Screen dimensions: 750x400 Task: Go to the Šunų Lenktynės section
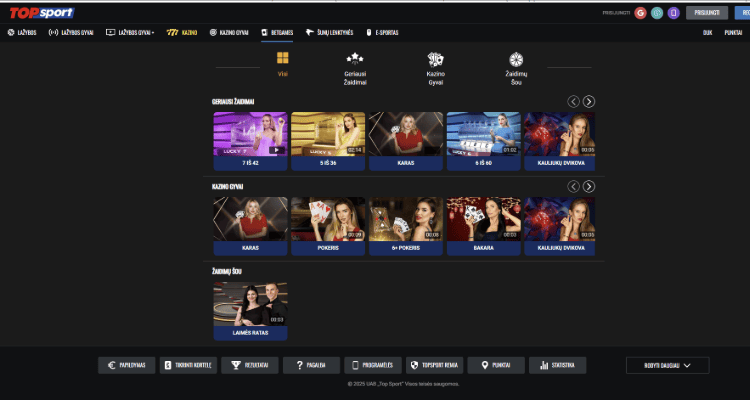[329, 32]
